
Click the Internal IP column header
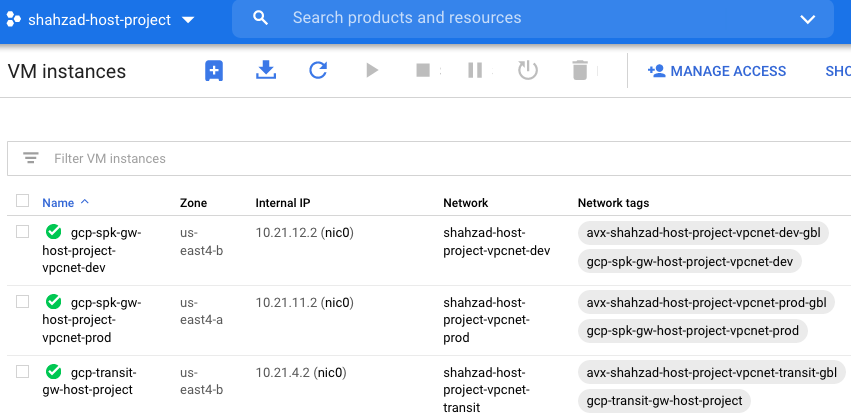coord(283,203)
